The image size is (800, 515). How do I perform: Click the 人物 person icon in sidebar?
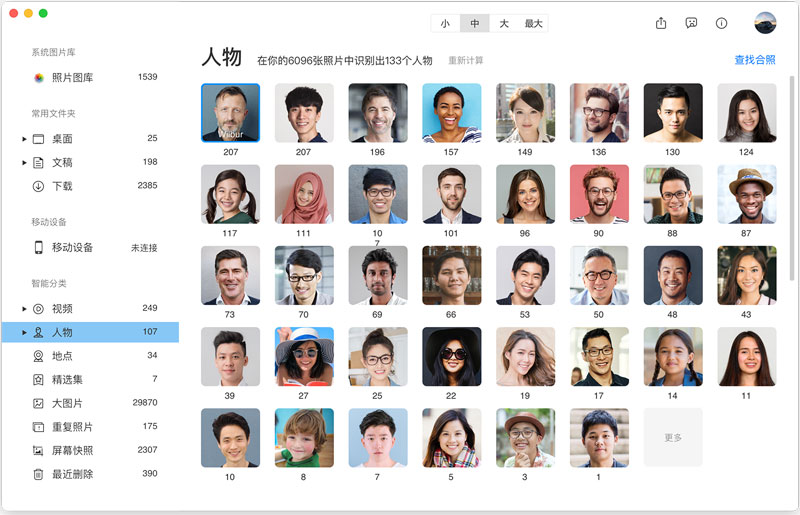(38, 332)
